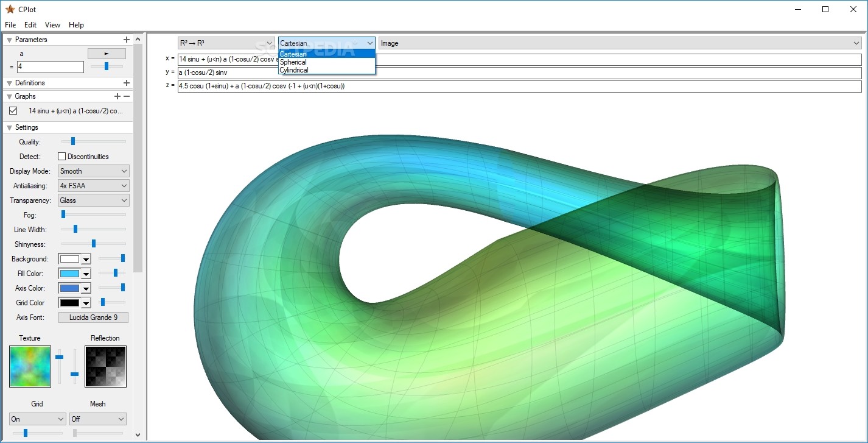Image resolution: width=868 pixels, height=443 pixels.
Task: Select Spherical coordinate option
Action: [x=326, y=62]
